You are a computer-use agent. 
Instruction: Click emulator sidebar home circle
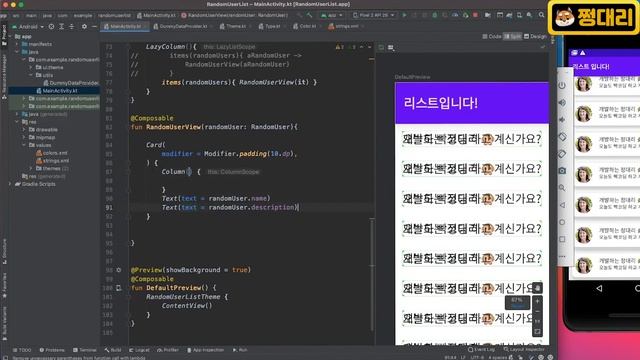click(562, 222)
